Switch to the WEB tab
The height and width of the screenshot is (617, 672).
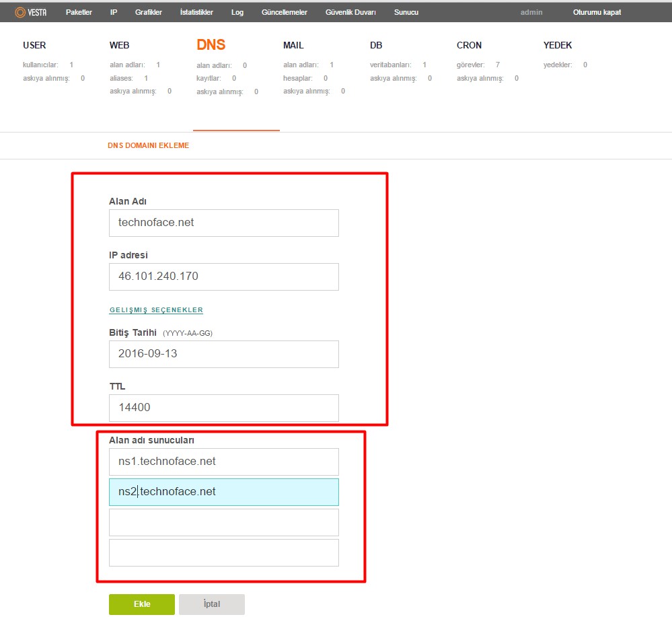(x=119, y=46)
